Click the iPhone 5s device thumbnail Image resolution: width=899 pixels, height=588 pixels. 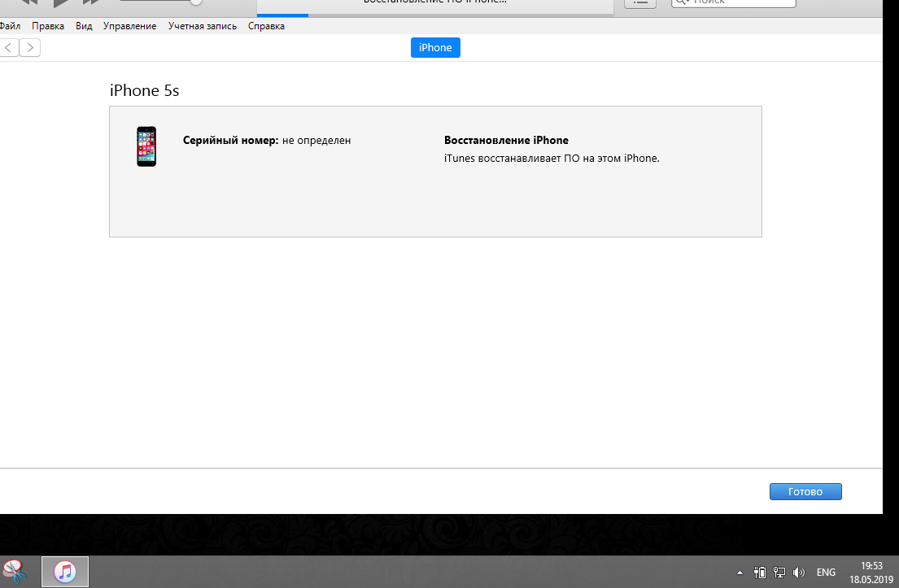146,146
